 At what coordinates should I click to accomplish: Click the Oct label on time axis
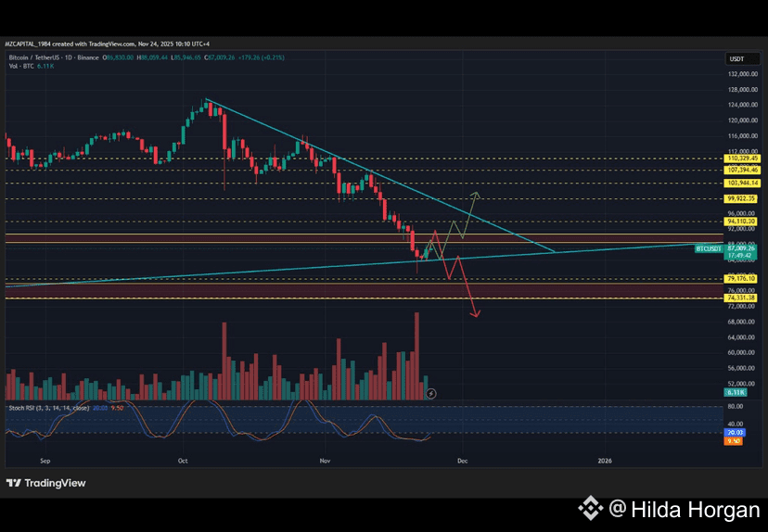click(x=183, y=461)
